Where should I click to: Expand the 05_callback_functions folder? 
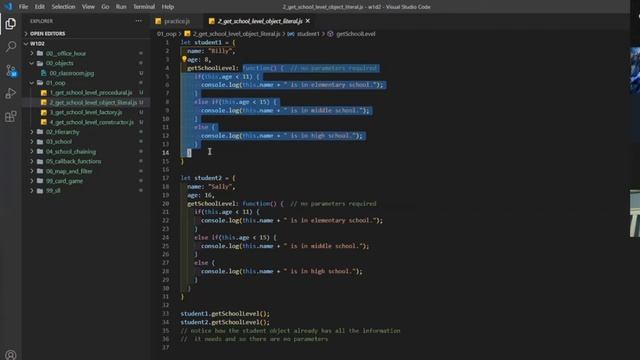coord(86,161)
